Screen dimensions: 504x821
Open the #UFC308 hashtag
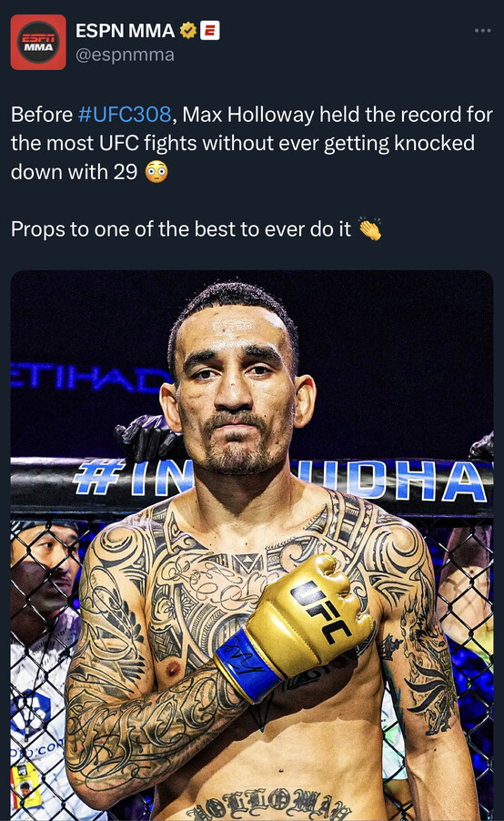125,114
